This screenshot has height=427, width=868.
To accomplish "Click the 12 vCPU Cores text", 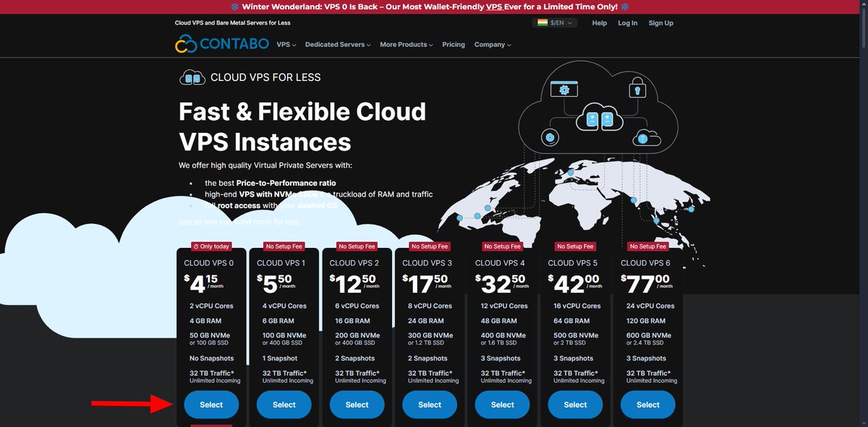I will pos(505,306).
